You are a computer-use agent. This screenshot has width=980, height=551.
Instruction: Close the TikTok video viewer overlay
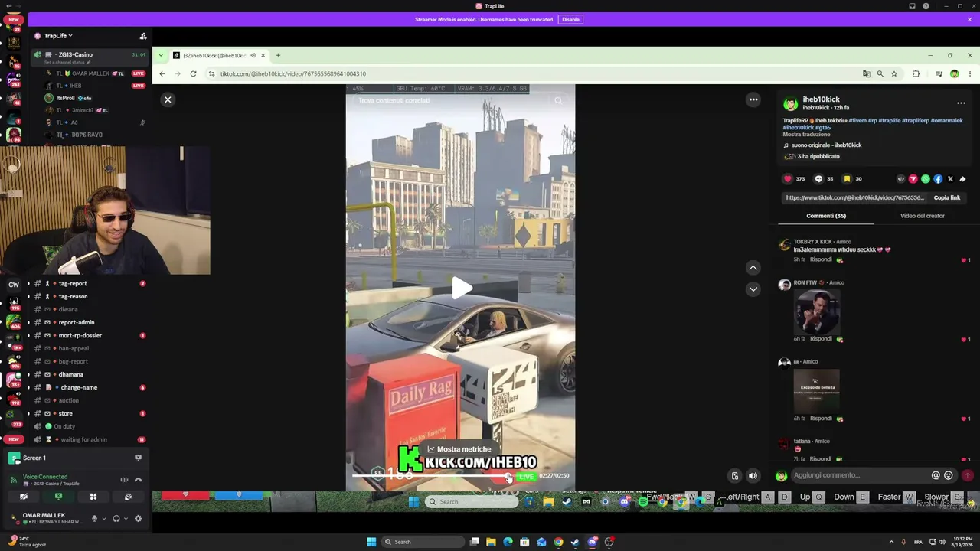pyautogui.click(x=168, y=99)
